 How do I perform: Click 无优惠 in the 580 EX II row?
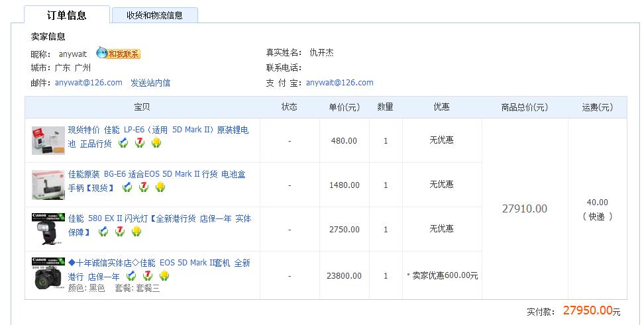click(x=441, y=228)
